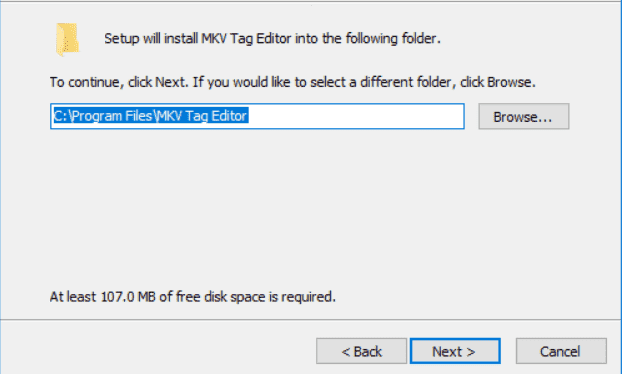
Task: Open the Browse... folder picker
Action: [x=524, y=116]
